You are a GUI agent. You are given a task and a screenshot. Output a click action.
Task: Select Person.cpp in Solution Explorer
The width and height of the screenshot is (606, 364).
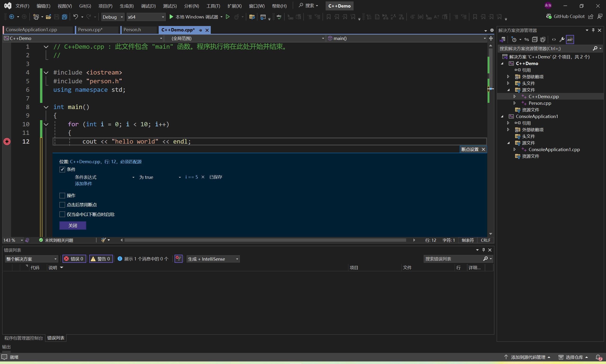(x=540, y=103)
